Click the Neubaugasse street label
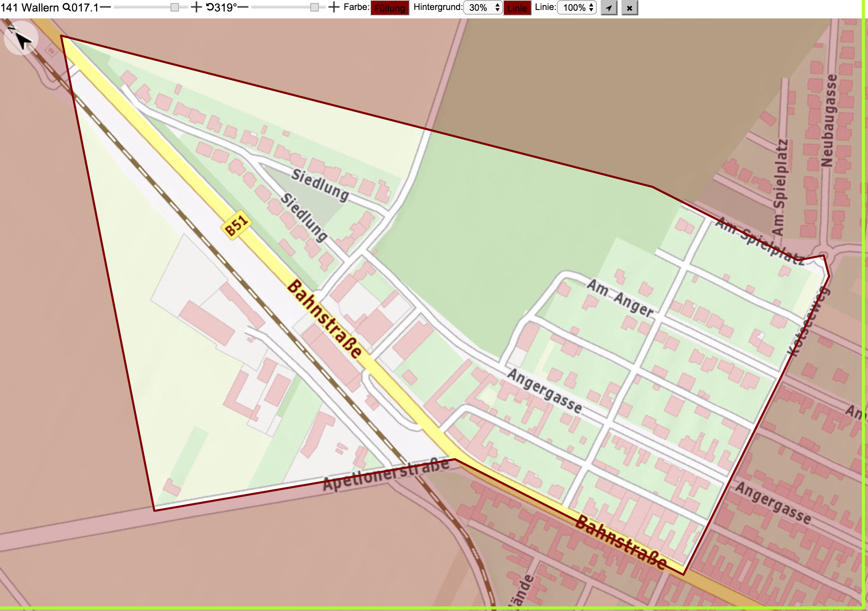The width and height of the screenshot is (868, 611). 828,121
